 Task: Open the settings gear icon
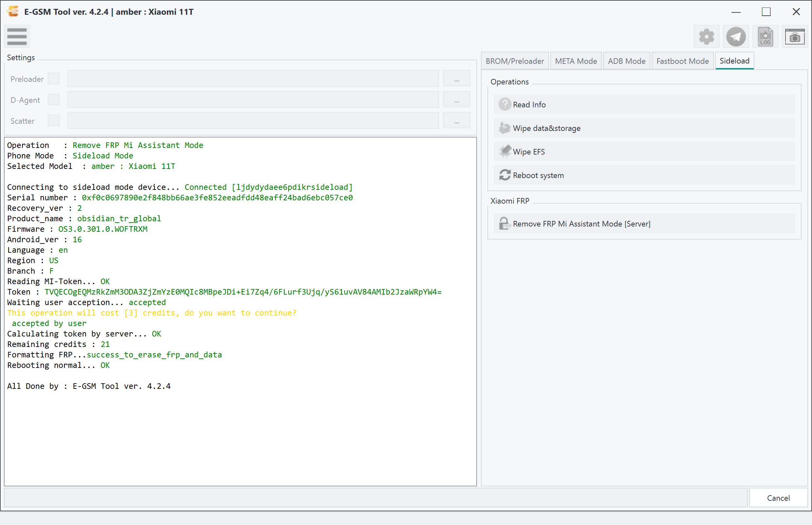(706, 36)
